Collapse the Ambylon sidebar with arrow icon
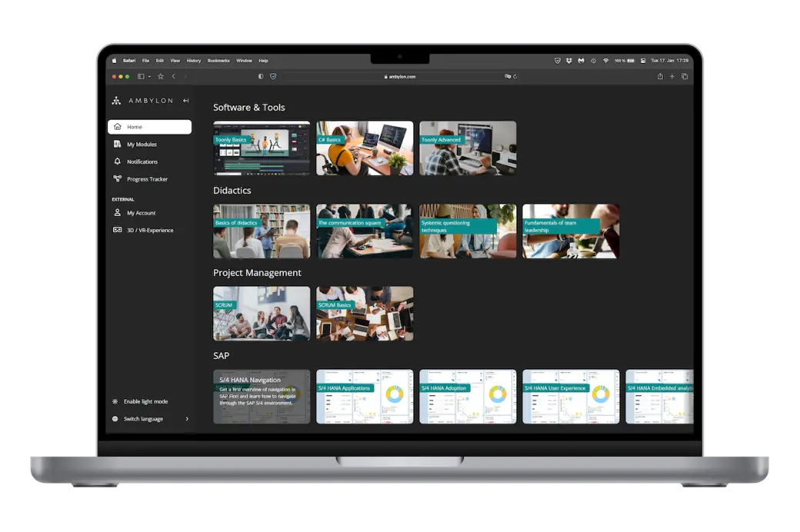Screen dimensions: 800x532 185,101
